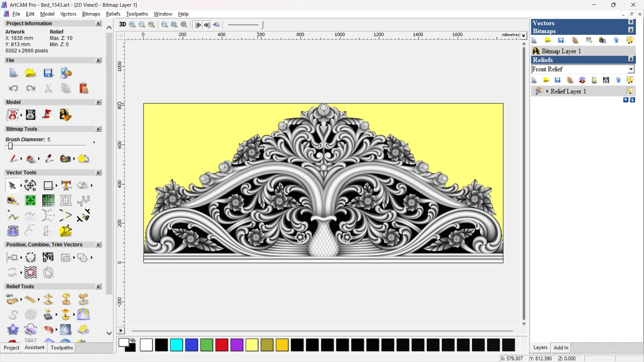This screenshot has height=362, width=644.
Task: Switch to the Toolpaths tab
Action: tap(62, 348)
